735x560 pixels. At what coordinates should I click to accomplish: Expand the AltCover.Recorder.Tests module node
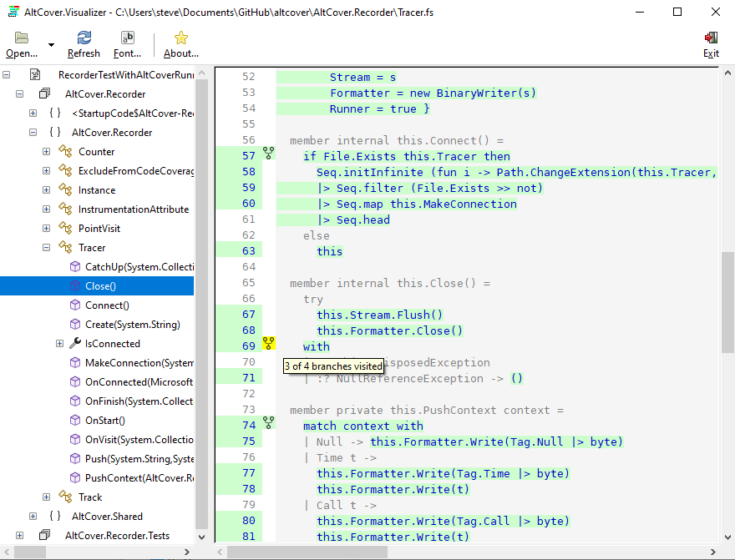20,535
